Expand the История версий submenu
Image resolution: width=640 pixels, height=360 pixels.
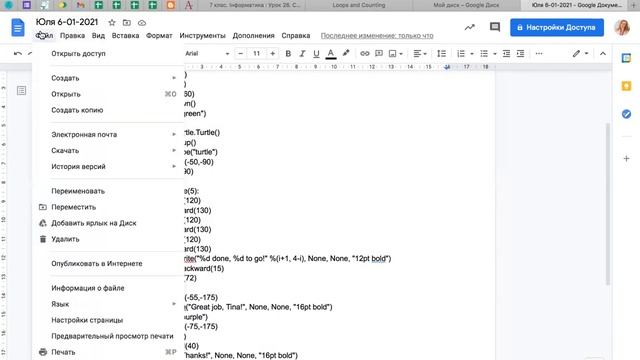pos(108,167)
